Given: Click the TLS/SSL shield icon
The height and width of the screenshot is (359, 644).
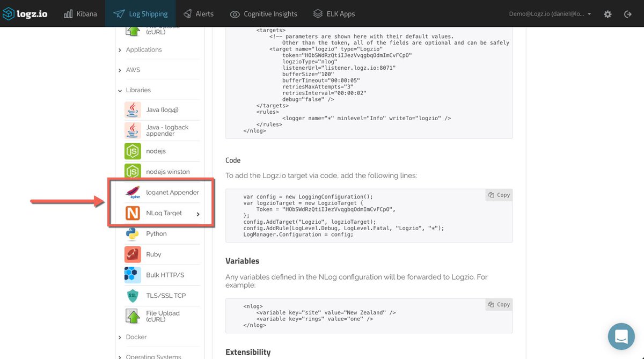Looking at the screenshot, I should [133, 296].
